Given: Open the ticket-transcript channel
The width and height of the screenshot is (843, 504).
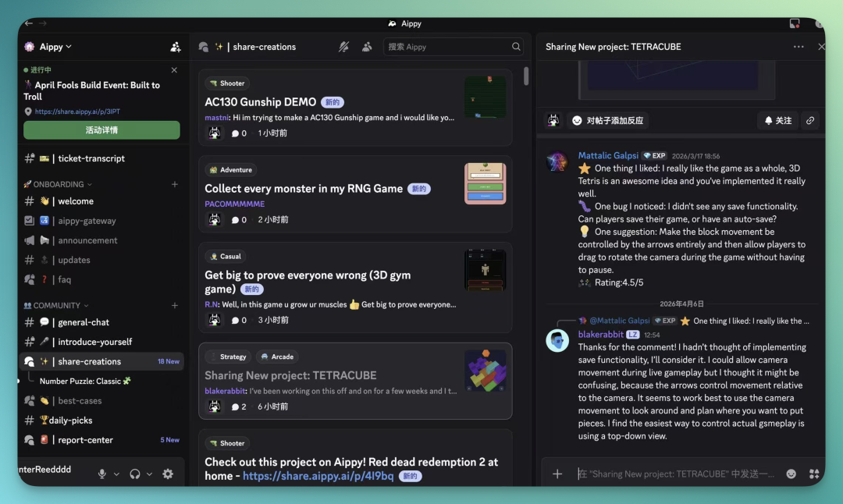Looking at the screenshot, I should [x=101, y=158].
